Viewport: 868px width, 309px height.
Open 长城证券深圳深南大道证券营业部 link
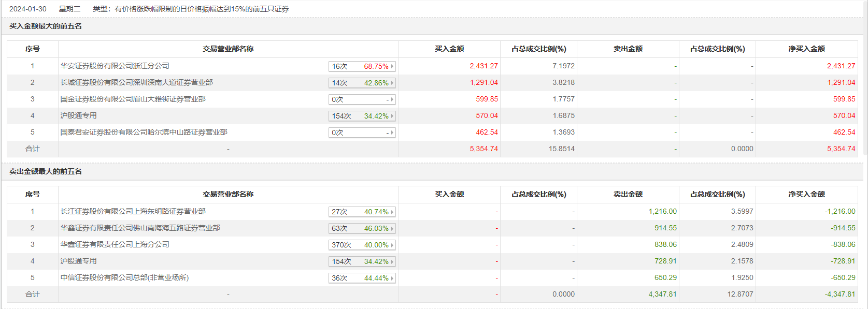tap(136, 82)
